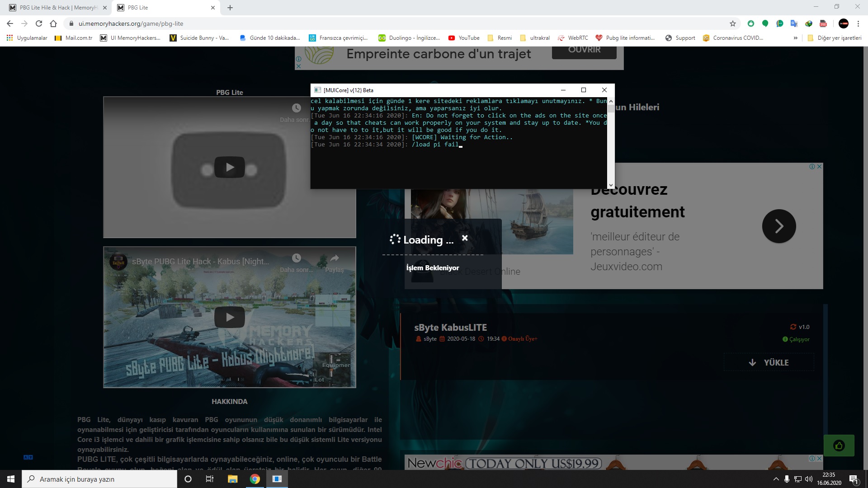Open the Mail.com.tr bookmark

(74, 38)
